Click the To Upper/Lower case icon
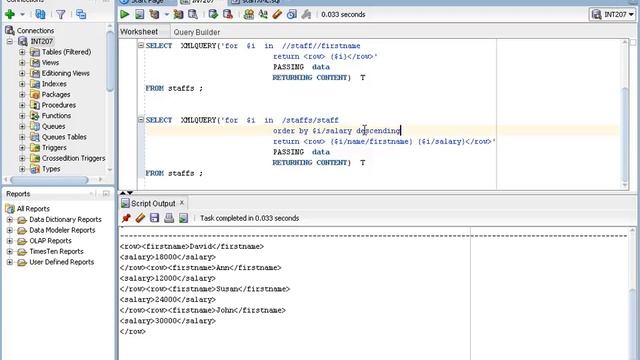The height and width of the screenshot is (360, 640). pyautogui.click(x=263, y=14)
